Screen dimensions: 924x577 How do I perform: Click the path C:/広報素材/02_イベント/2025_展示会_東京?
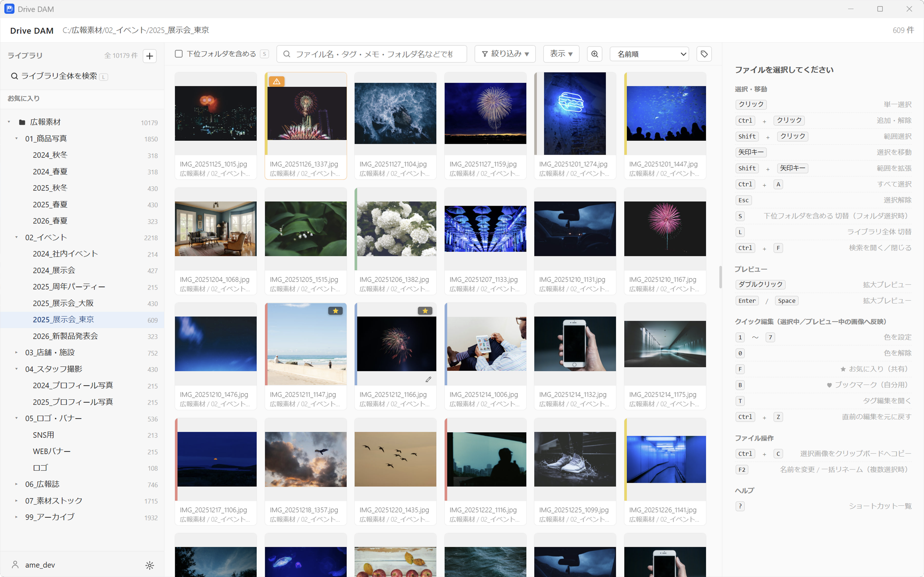coord(136,30)
